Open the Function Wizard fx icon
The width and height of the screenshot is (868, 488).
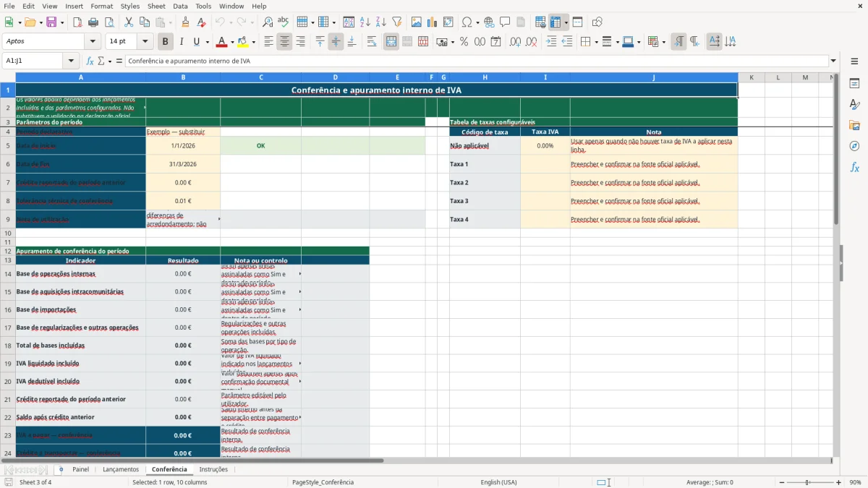(90, 61)
